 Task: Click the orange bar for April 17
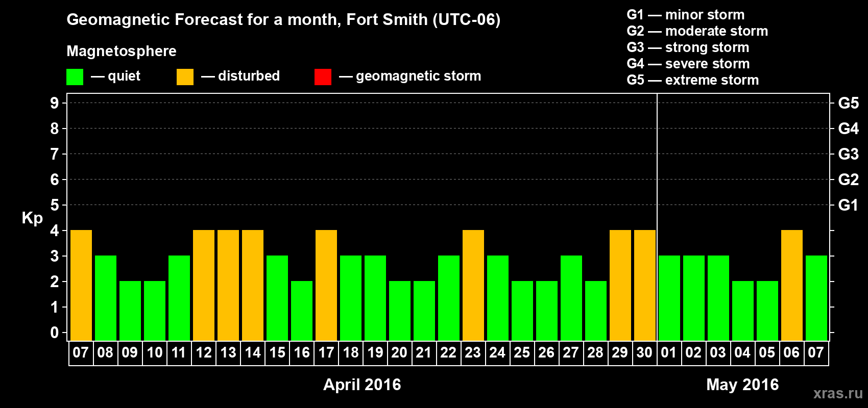click(x=326, y=286)
